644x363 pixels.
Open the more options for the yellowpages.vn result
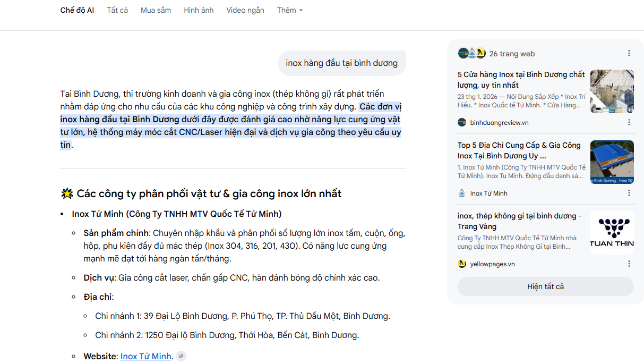[629, 264]
